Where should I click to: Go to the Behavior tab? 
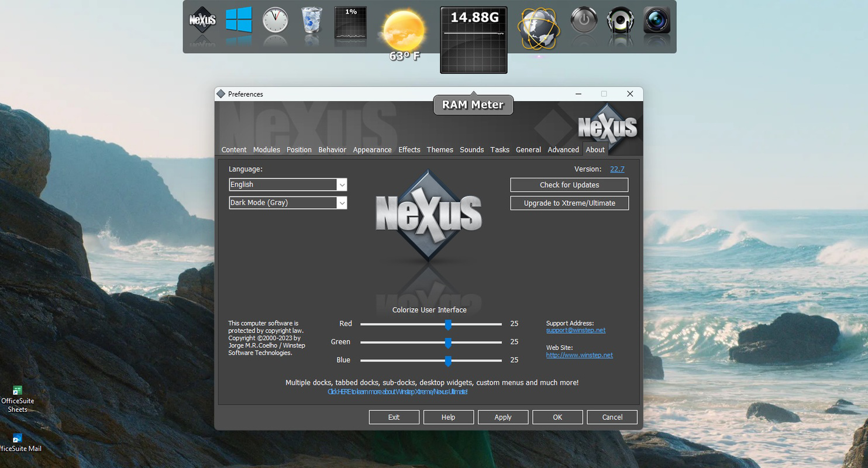tap(332, 150)
